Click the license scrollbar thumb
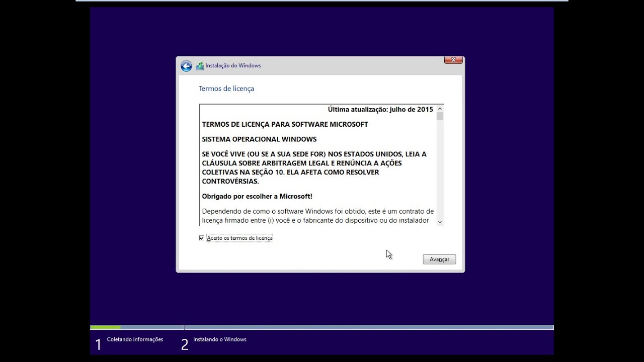644x362 pixels. click(x=440, y=116)
